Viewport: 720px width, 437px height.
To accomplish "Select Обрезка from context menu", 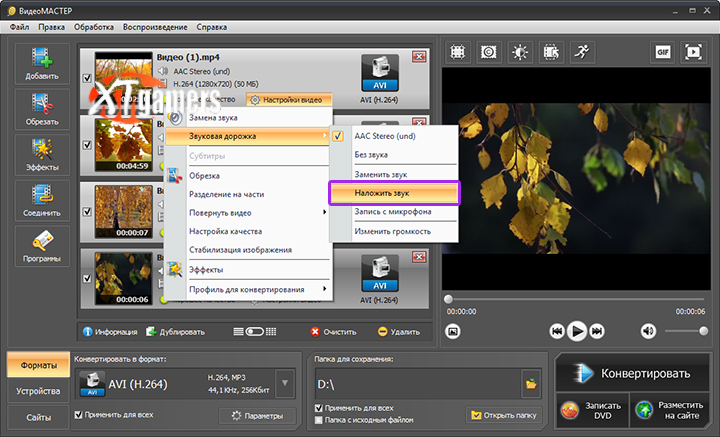I will (x=248, y=176).
